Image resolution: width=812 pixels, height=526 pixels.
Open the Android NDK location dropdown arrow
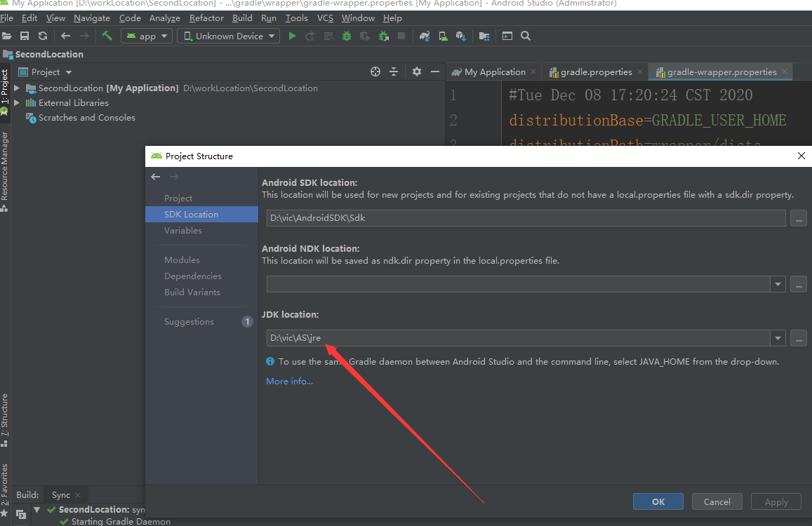click(x=777, y=284)
